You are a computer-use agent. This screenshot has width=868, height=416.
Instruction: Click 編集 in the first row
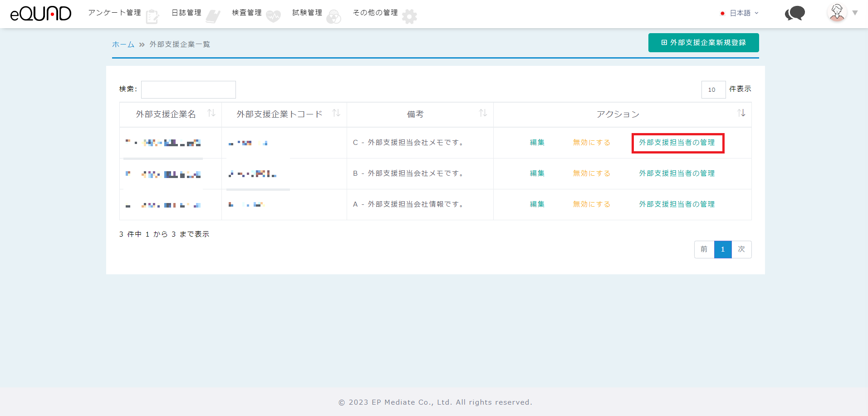click(537, 143)
